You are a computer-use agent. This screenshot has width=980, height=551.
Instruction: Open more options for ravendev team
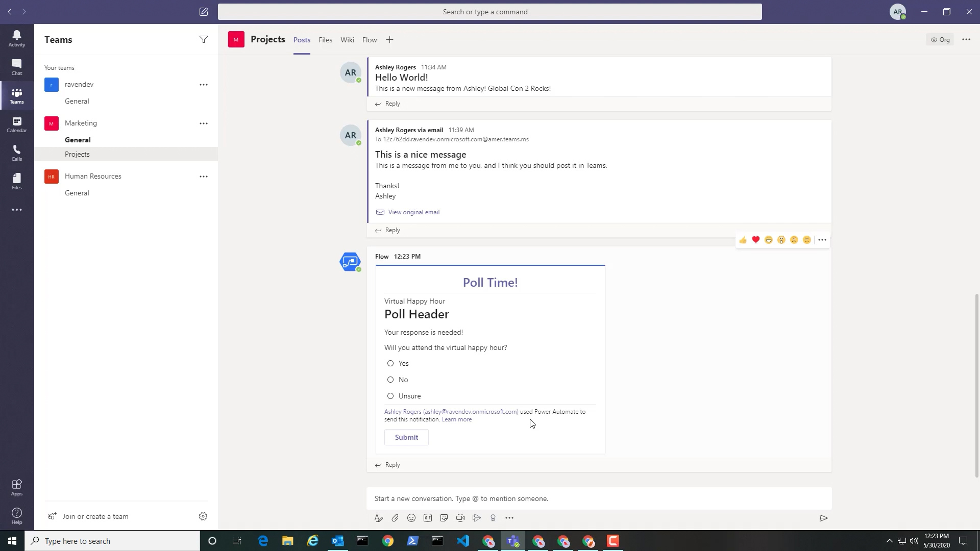[204, 85]
